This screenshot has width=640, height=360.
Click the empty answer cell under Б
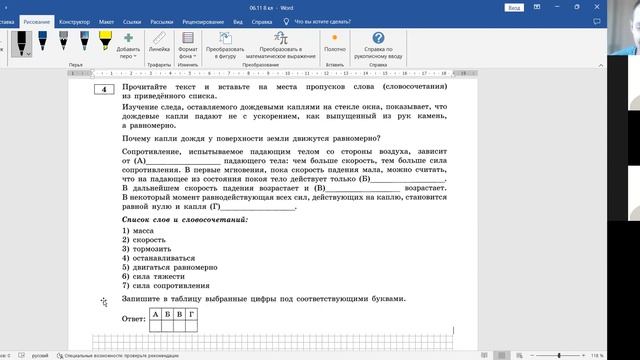pyautogui.click(x=167, y=326)
